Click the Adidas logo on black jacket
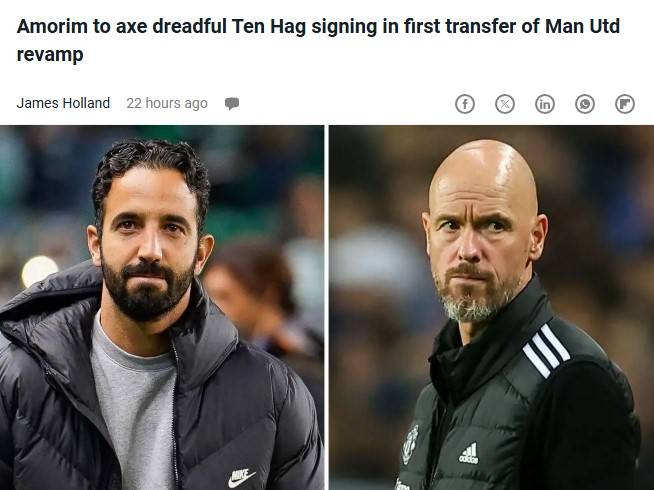Viewport: 654px width, 490px height. [468, 453]
